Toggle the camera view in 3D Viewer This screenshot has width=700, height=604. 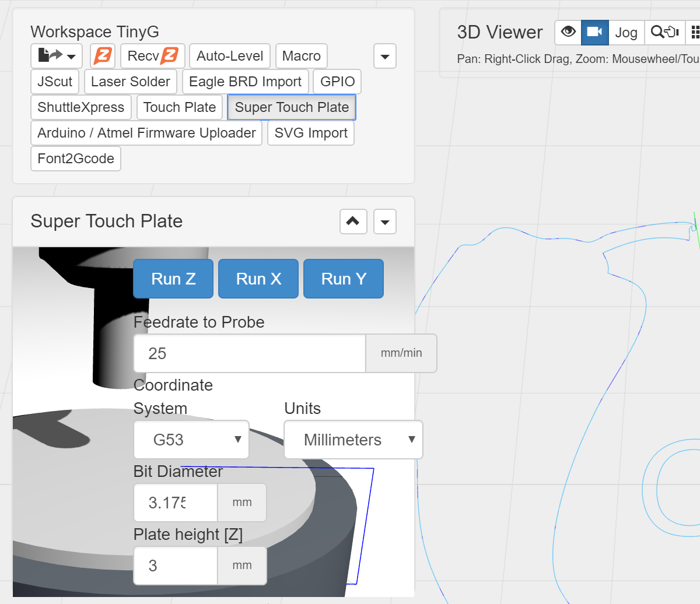594,32
